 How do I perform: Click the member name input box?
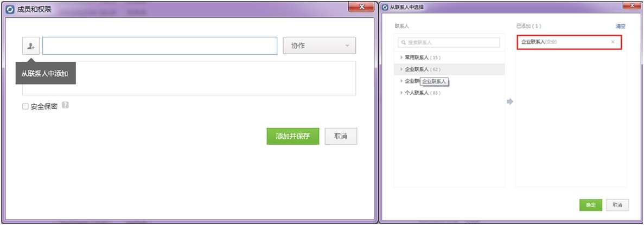pos(160,46)
